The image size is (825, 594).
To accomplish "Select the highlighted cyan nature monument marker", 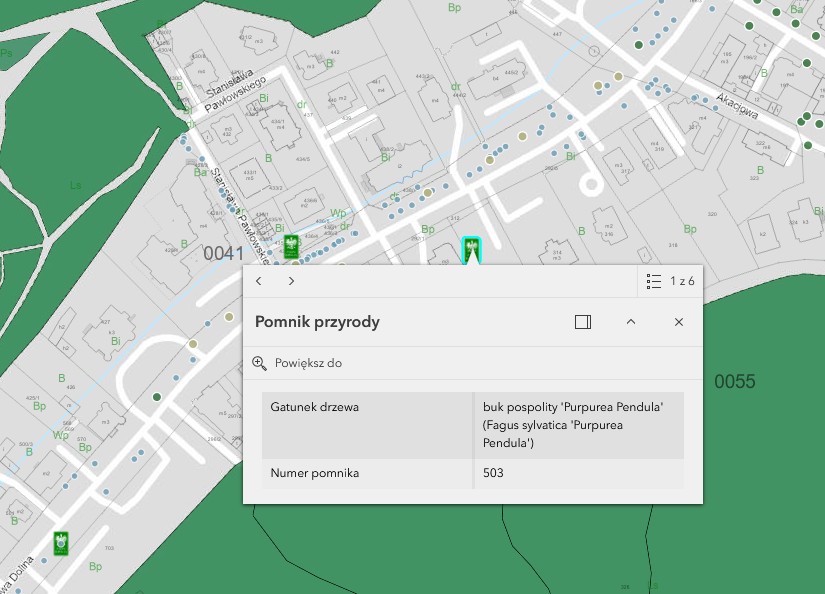I will click(470, 250).
